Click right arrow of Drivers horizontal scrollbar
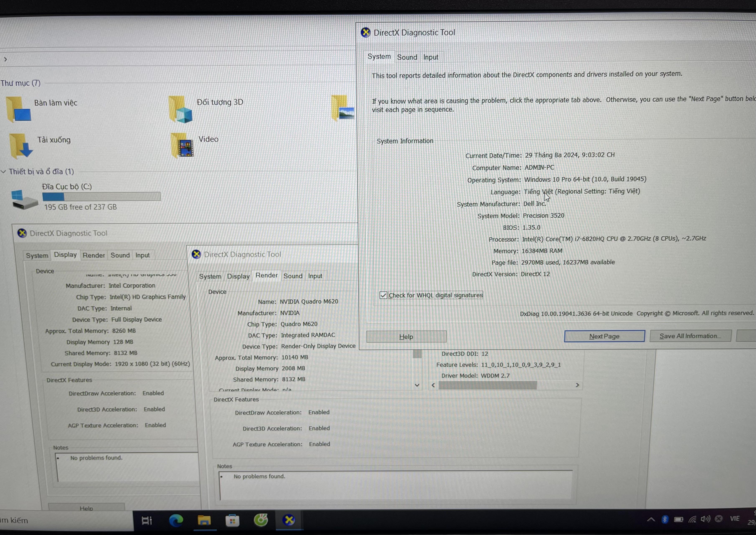 coord(577,385)
